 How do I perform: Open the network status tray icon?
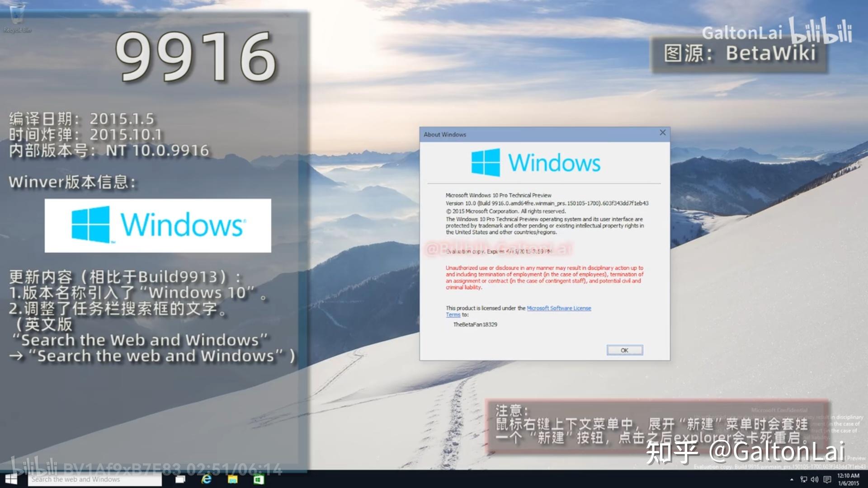(803, 479)
